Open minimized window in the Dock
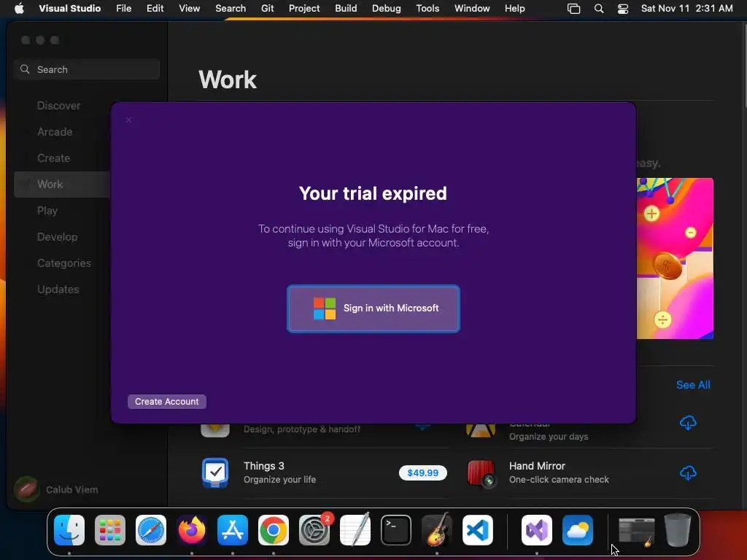The image size is (747, 560). click(x=636, y=531)
